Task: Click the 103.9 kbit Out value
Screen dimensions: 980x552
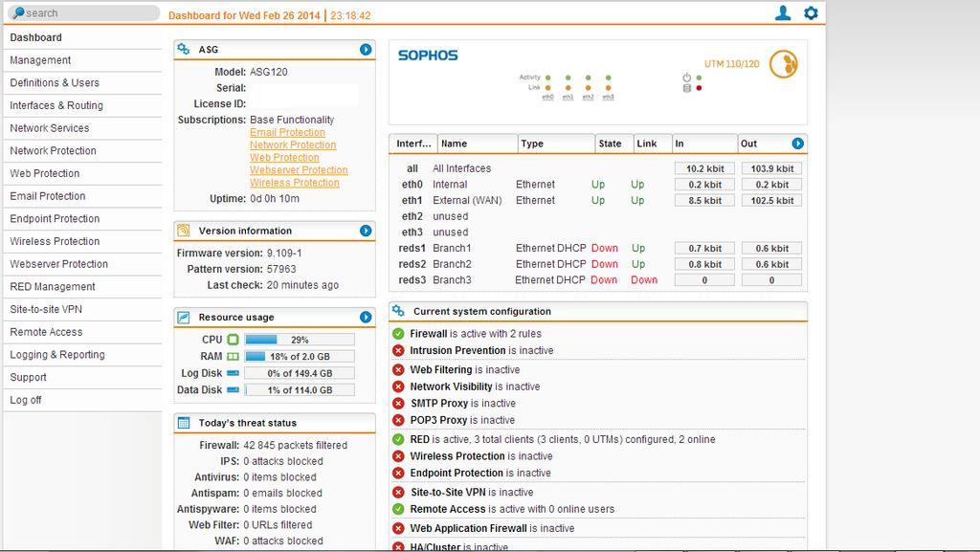Action: (772, 168)
